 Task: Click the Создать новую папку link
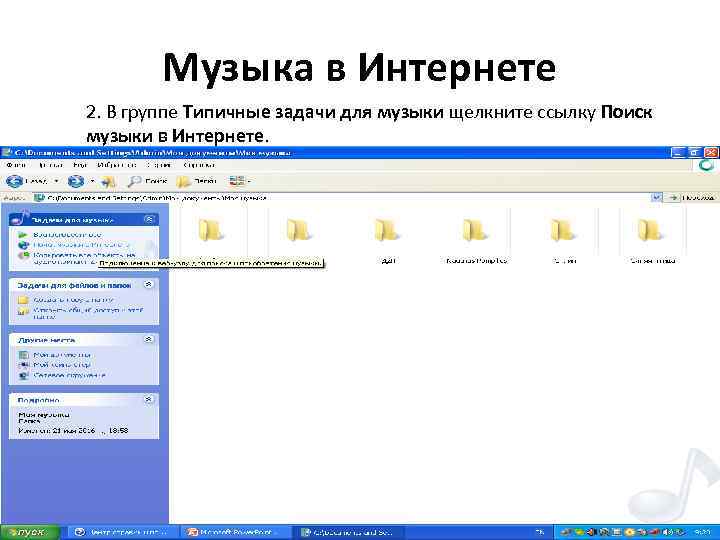[73, 300]
